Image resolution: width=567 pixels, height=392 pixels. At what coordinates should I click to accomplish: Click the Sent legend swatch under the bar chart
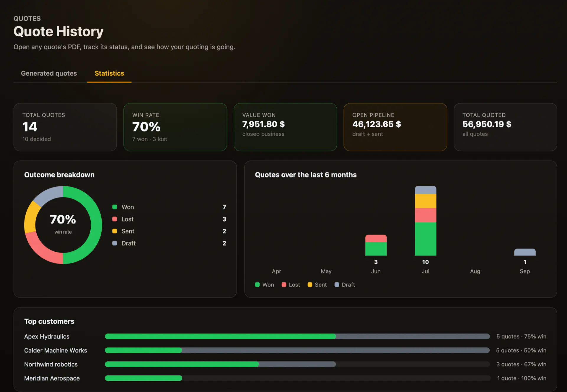pos(310,285)
